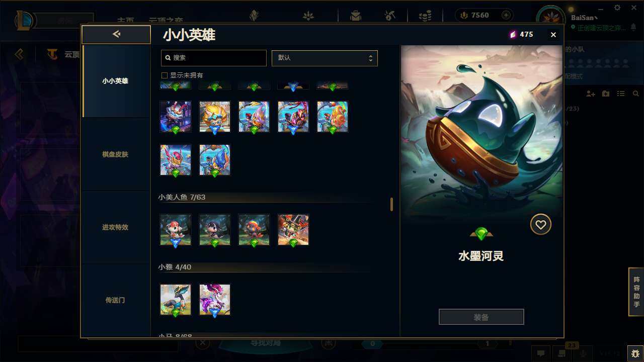644x362 pixels.
Task: Switch to the 进攻特效 tab
Action: [115, 227]
